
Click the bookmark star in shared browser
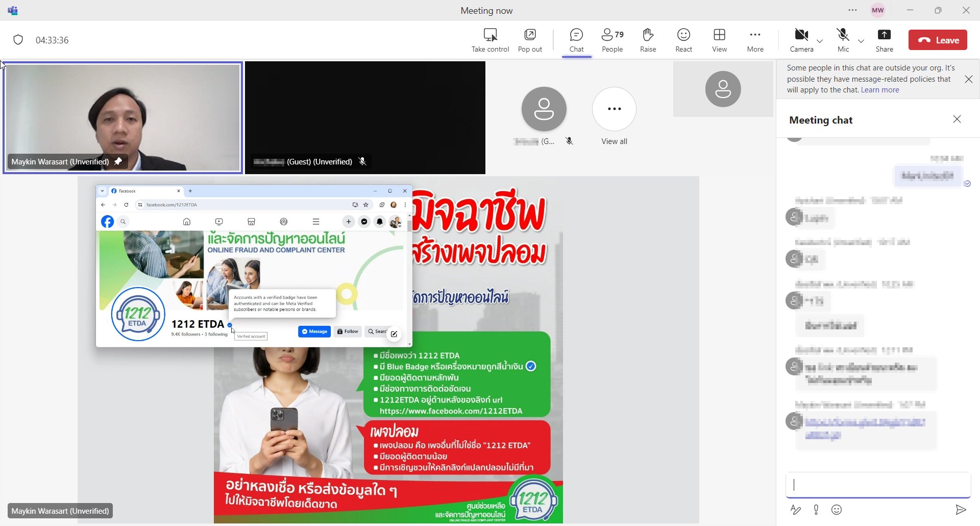click(366, 205)
